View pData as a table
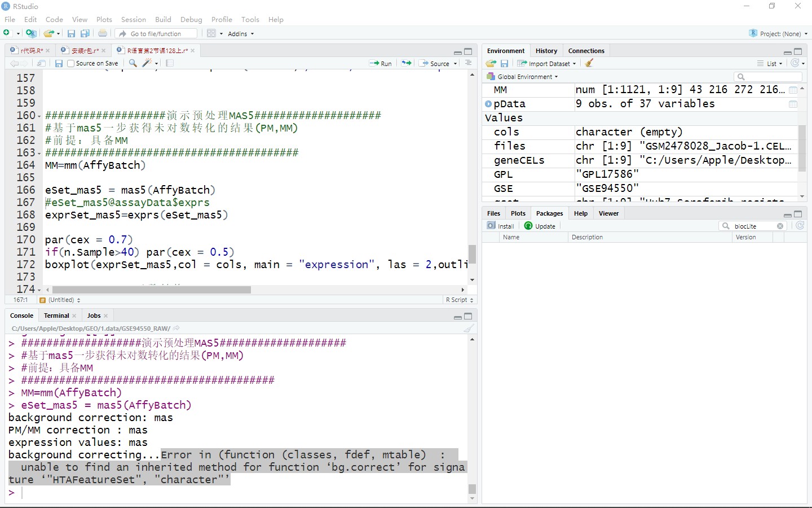The image size is (812, 508). tap(793, 104)
